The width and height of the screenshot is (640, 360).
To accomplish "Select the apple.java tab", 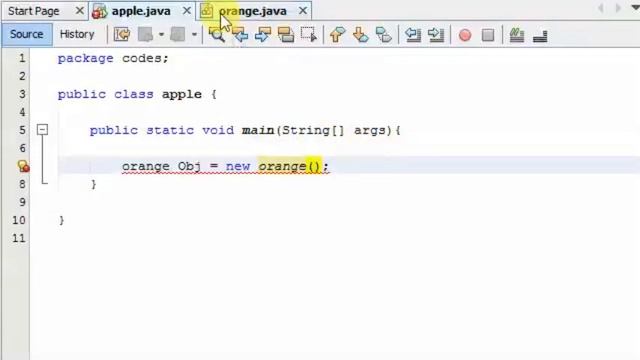I will pos(141,11).
